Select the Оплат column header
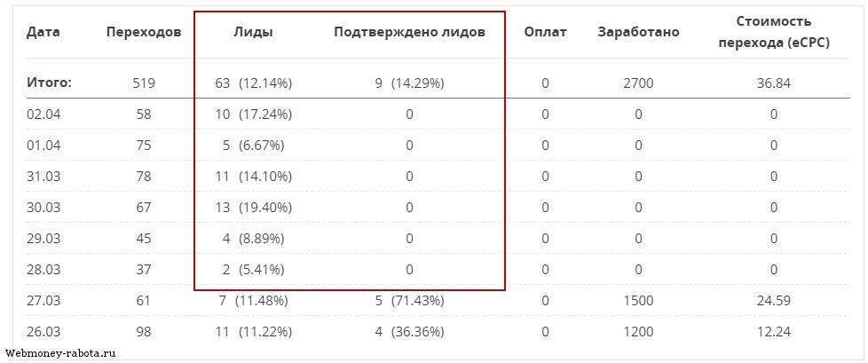This screenshot has height=363, width=868. (545, 32)
